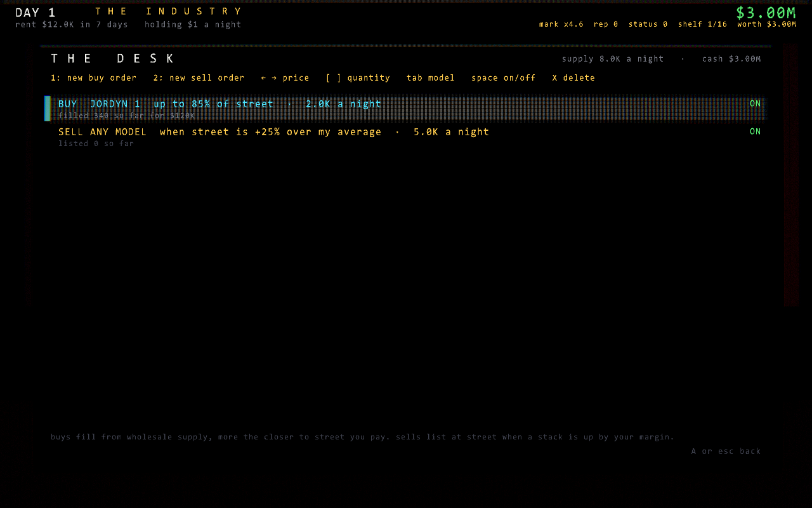812x508 pixels.
Task: Click the '2: new sell order' hint
Action: 199,77
